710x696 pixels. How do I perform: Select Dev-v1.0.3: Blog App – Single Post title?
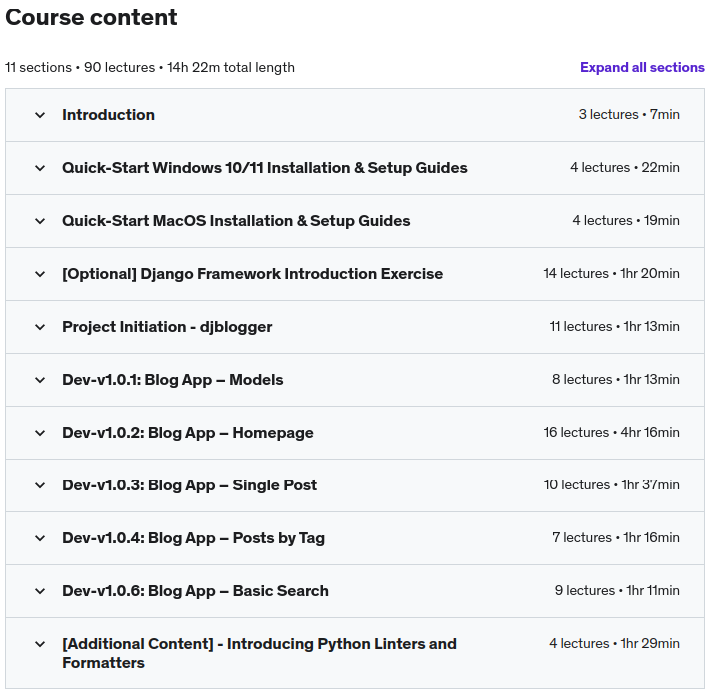pyautogui.click(x=189, y=485)
